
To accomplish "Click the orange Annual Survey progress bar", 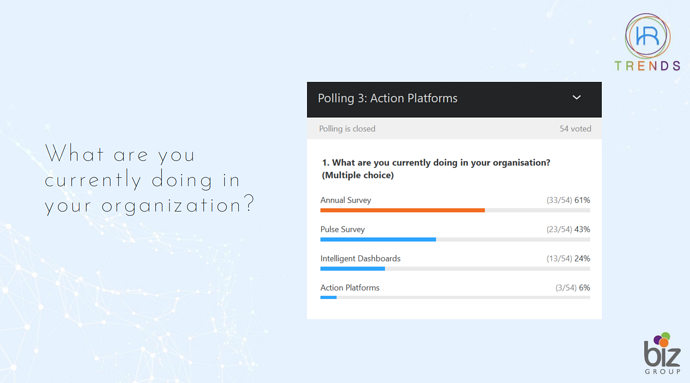I will pyautogui.click(x=403, y=210).
